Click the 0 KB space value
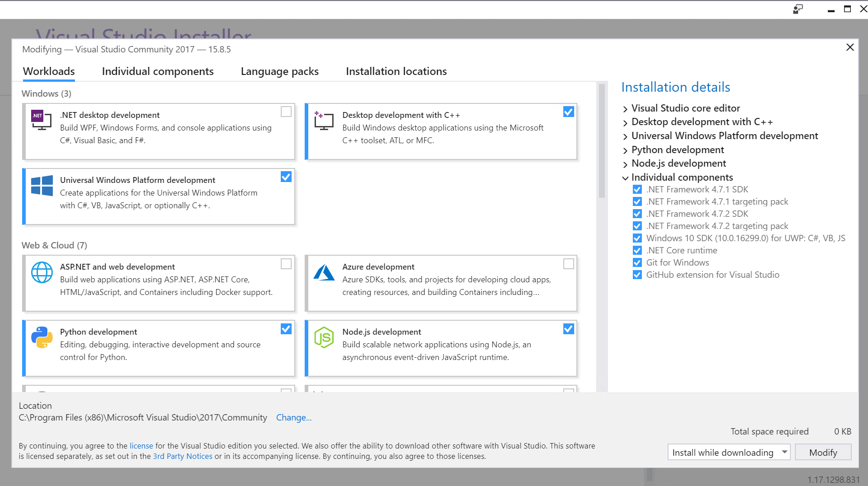Screen dimensions: 868x486 click(x=842, y=431)
